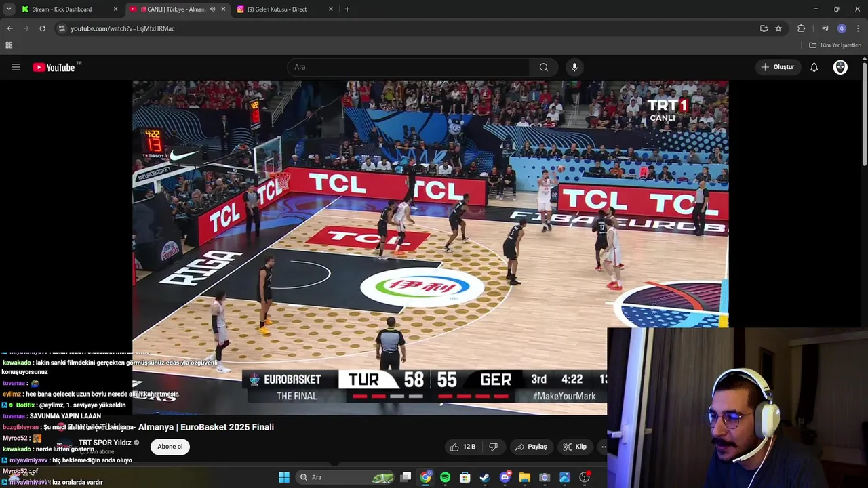Image resolution: width=868 pixels, height=488 pixels.
Task: Open Microsoft Store from the taskbar
Action: pos(465,477)
